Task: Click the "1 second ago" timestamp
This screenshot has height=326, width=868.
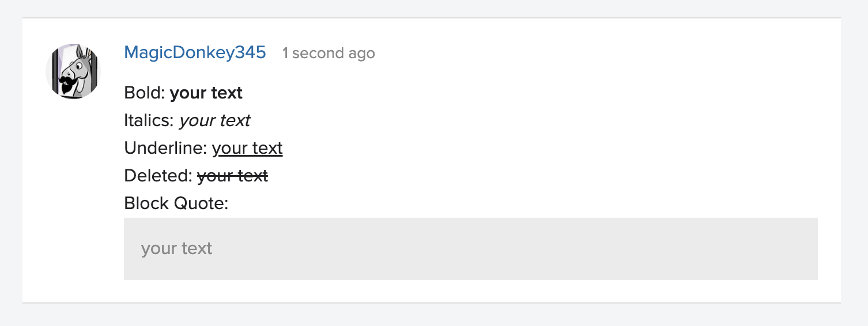Action: [329, 54]
